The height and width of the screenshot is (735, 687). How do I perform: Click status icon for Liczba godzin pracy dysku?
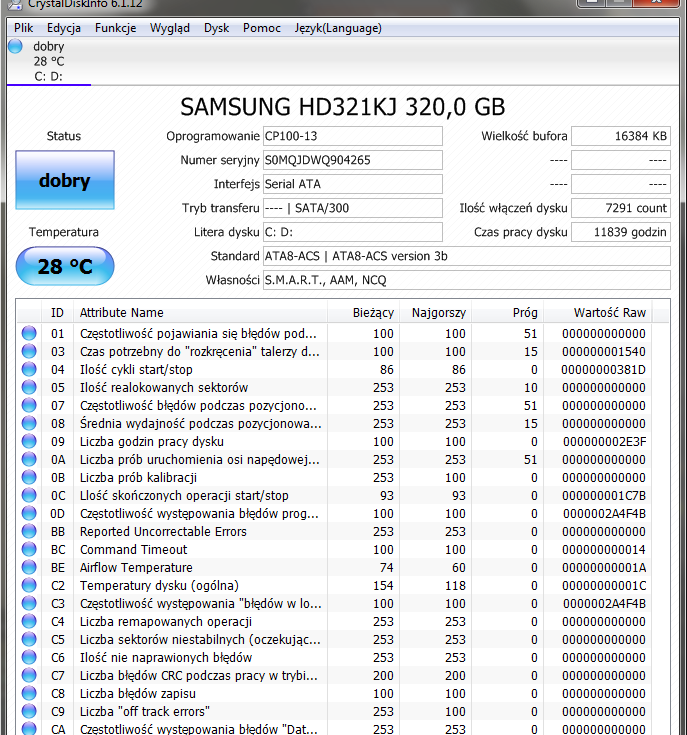29,441
